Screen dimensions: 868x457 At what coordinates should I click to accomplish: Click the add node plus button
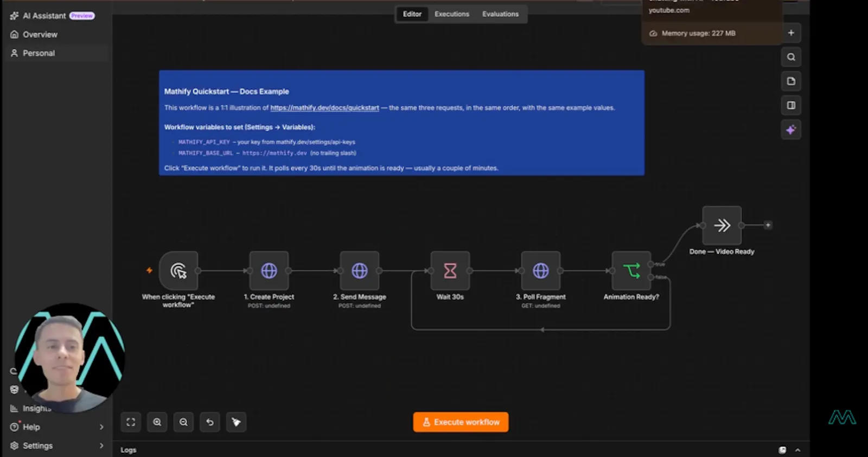tap(791, 33)
